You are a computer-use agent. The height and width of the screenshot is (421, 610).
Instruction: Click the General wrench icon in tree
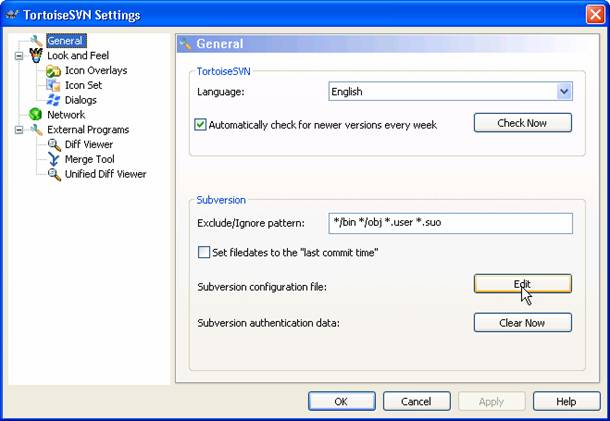coord(36,40)
